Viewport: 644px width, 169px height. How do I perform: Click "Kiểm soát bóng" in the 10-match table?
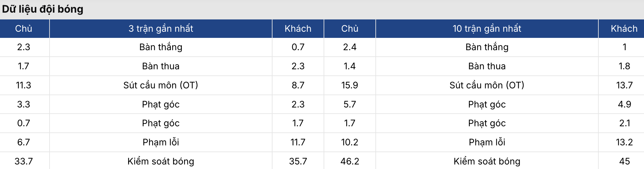pos(487,161)
